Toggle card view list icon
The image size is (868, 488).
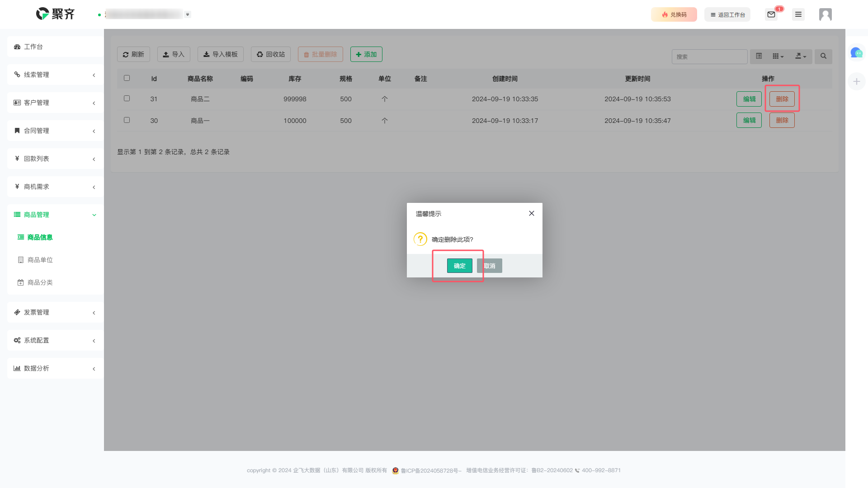click(759, 56)
